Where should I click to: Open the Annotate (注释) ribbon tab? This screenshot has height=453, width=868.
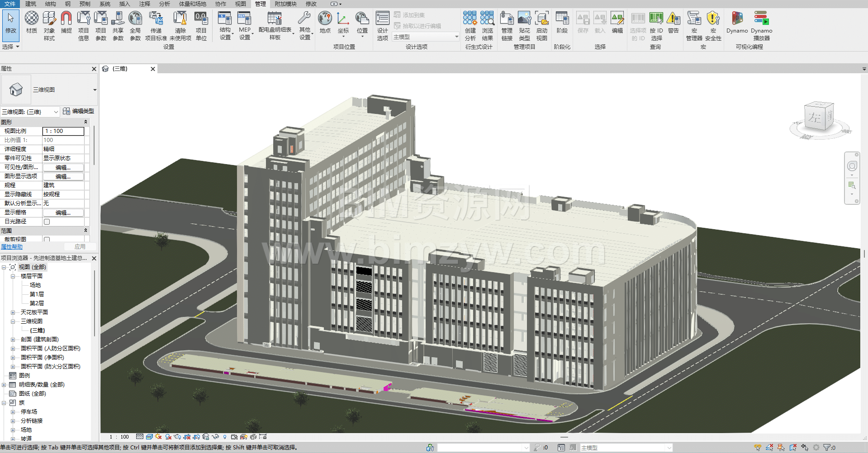(x=144, y=4)
